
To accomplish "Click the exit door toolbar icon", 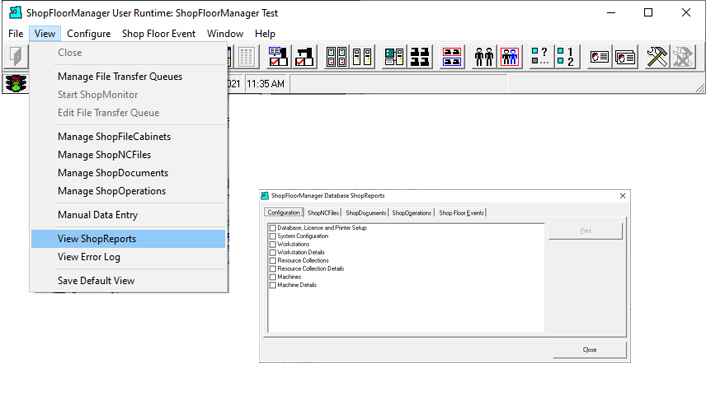I will coord(16,56).
